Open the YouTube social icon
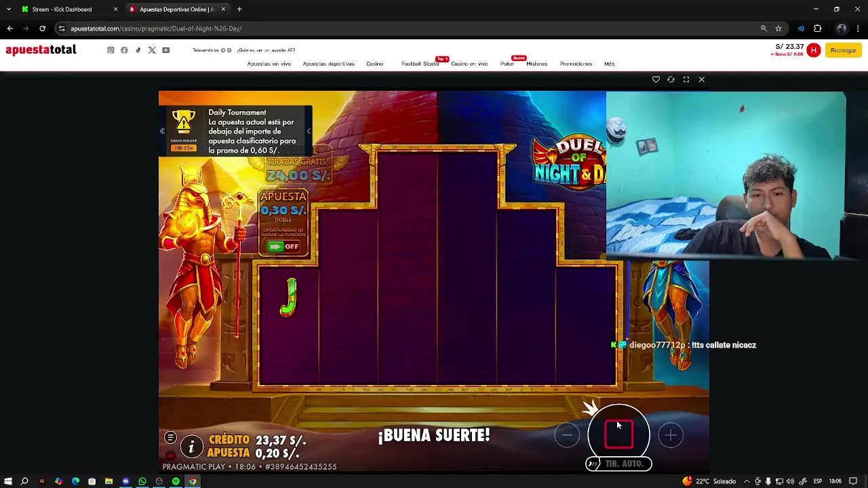The height and width of the screenshot is (488, 868). click(165, 50)
